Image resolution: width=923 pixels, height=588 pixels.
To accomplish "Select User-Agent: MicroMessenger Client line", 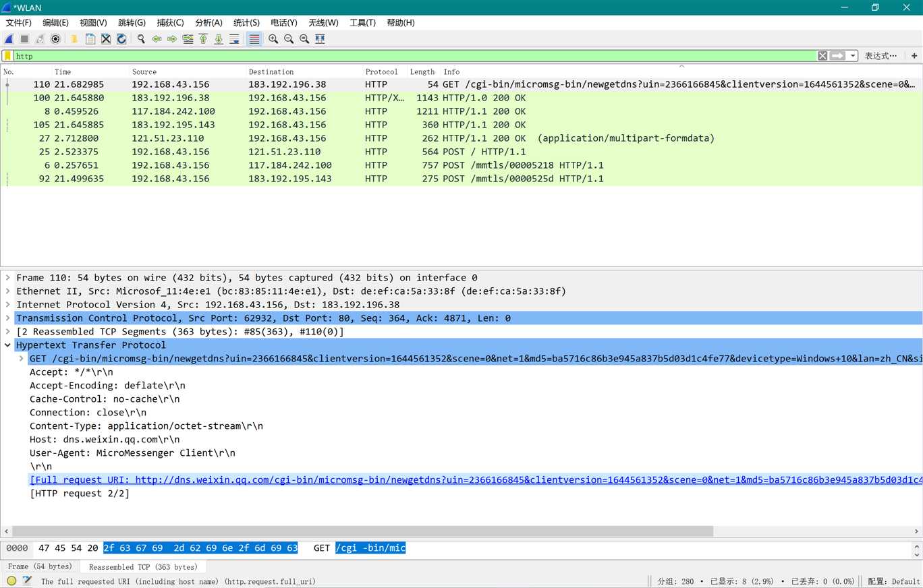I will [132, 453].
